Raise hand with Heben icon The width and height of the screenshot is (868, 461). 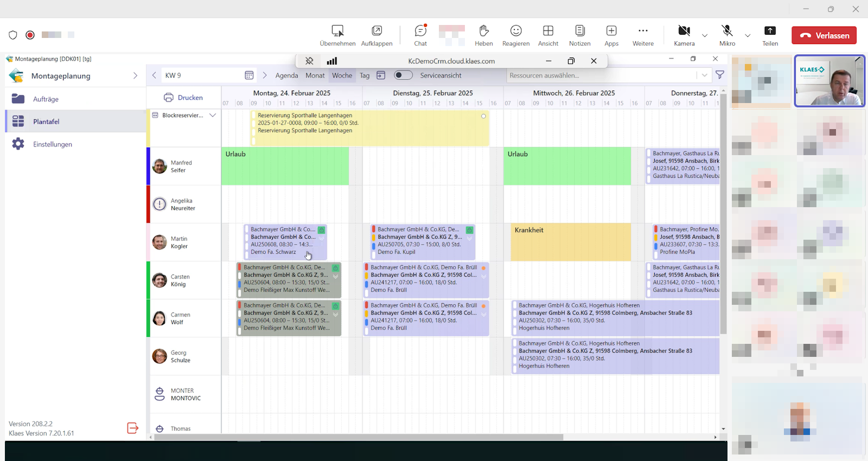483,35
